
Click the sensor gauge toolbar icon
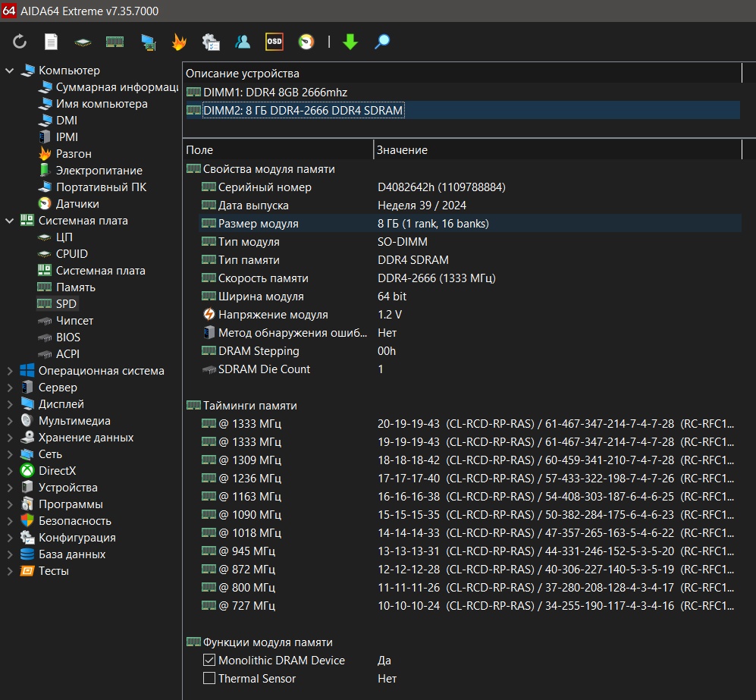[x=306, y=42]
